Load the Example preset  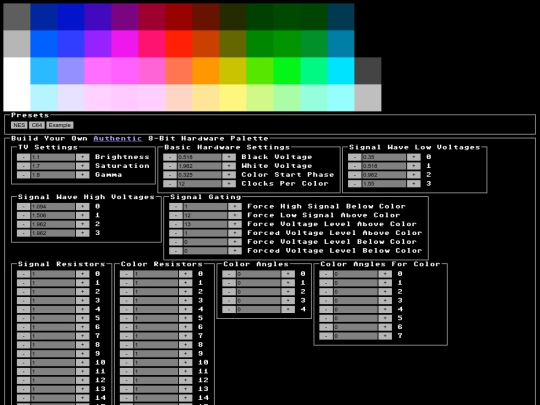pos(60,125)
